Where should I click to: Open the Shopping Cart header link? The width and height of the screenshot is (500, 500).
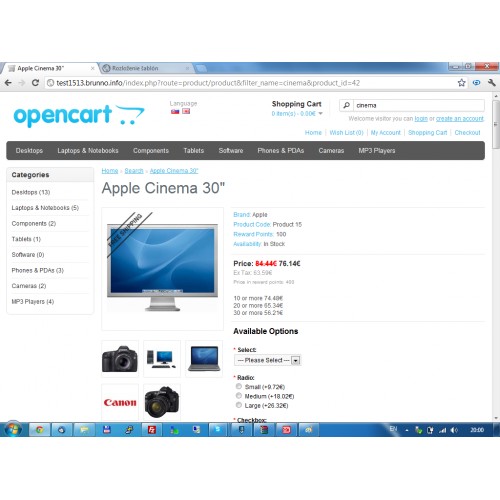[428, 133]
